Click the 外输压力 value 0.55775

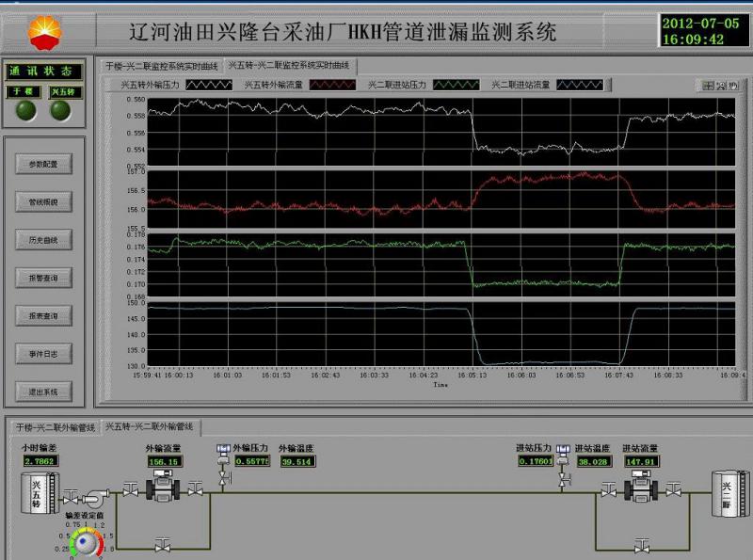[x=252, y=461]
